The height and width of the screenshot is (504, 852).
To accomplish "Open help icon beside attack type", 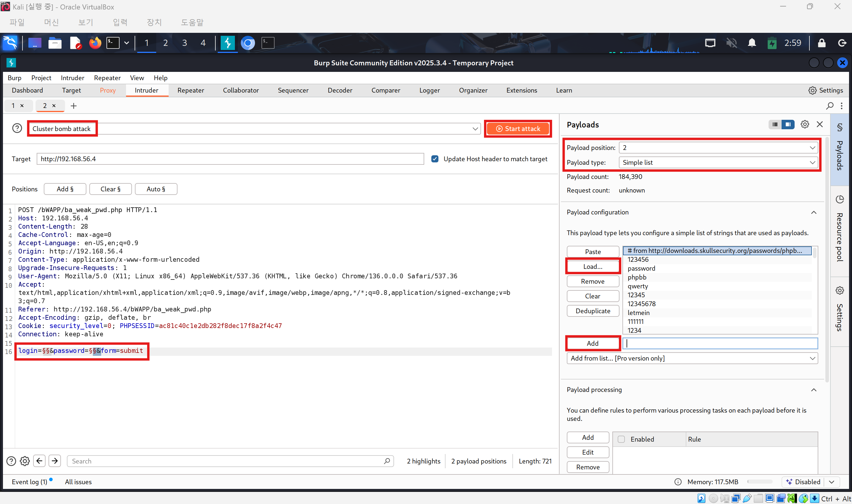I will pos(17,128).
